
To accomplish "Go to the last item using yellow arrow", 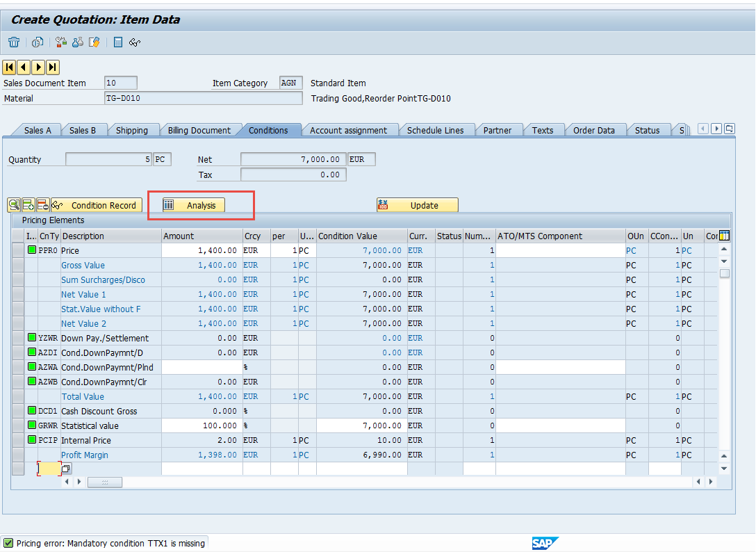I will (53, 67).
